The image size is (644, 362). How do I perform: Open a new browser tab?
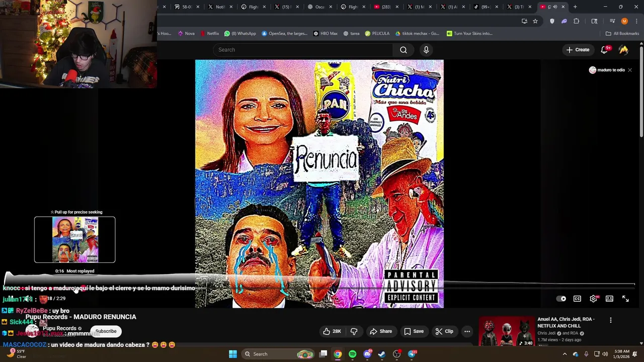575,7
